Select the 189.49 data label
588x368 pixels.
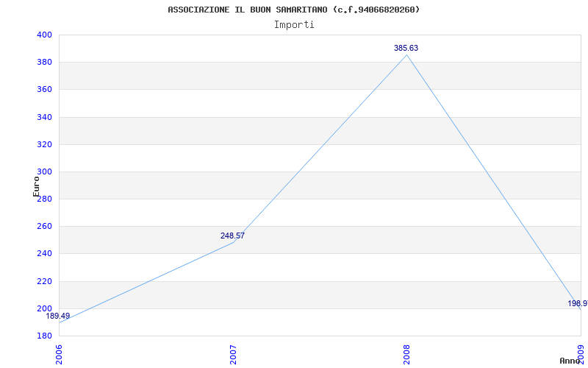pos(58,316)
